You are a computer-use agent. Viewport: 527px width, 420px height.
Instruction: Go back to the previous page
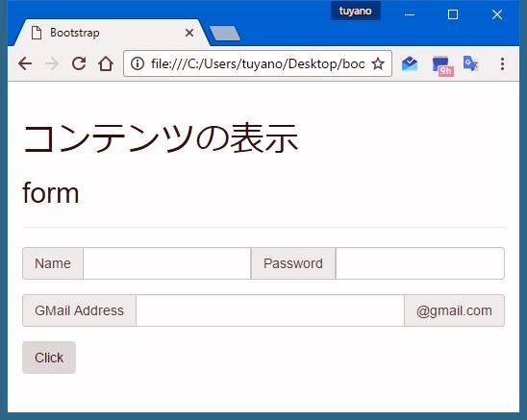pos(25,63)
